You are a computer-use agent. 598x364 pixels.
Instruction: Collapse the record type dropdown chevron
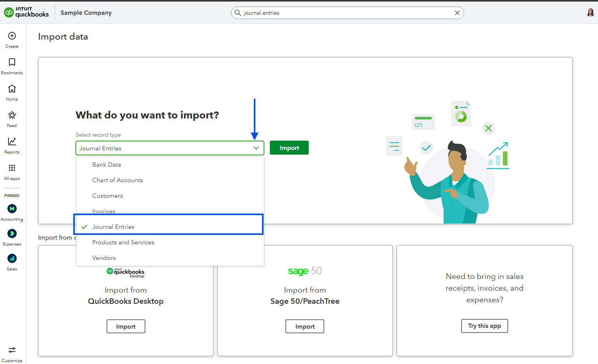(x=256, y=148)
